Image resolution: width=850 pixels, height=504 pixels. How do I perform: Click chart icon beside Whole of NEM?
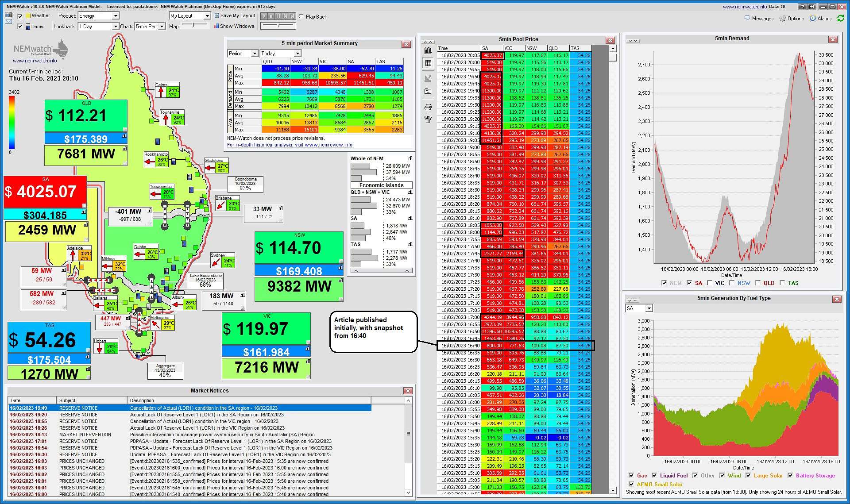(410, 158)
